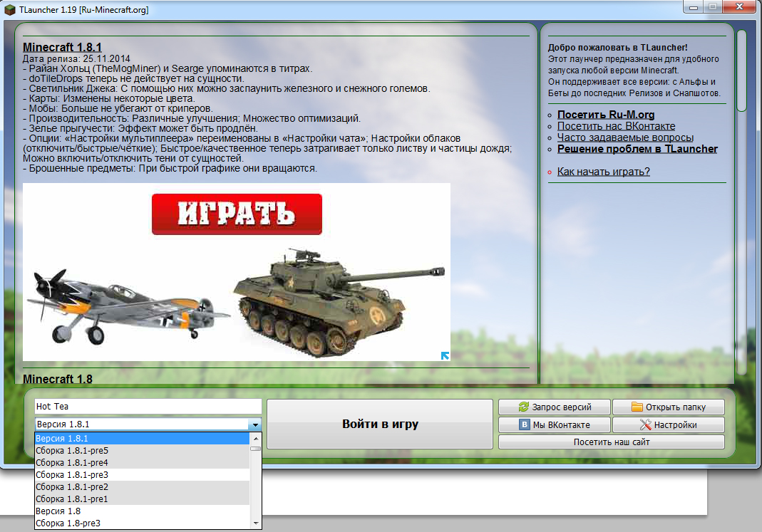Click the tank image in the ad
Image resolution: width=762 pixels, height=532 pixels.
[339, 303]
